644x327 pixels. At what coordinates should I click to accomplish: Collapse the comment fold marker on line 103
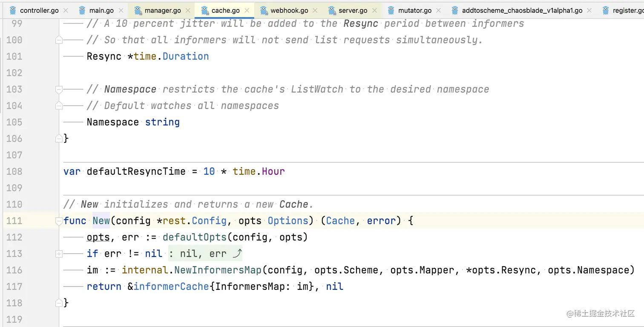coord(59,90)
